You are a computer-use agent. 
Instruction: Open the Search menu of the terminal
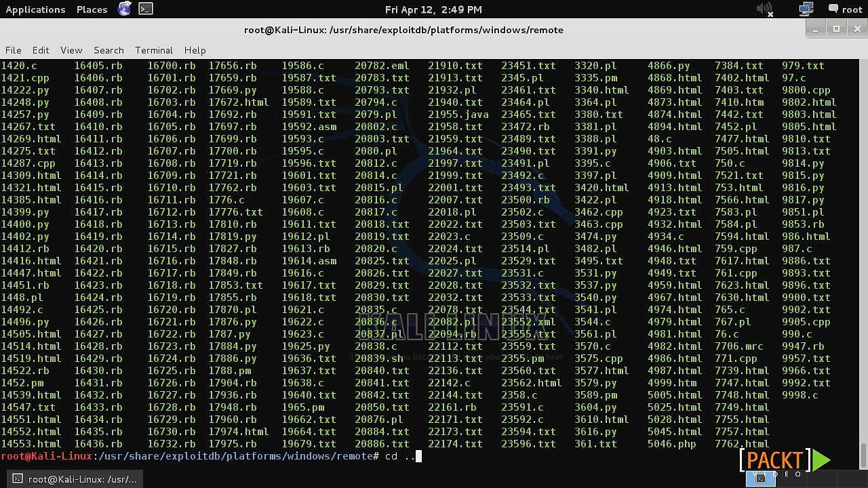[x=108, y=50]
